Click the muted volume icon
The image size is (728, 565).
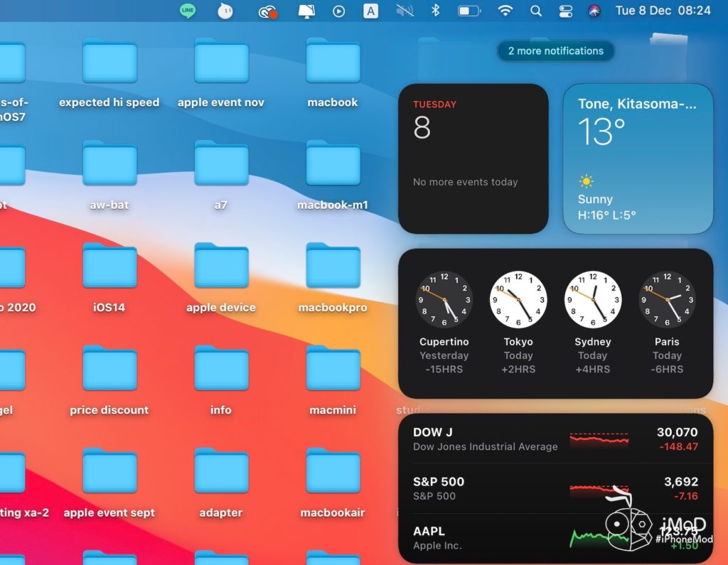tap(404, 11)
